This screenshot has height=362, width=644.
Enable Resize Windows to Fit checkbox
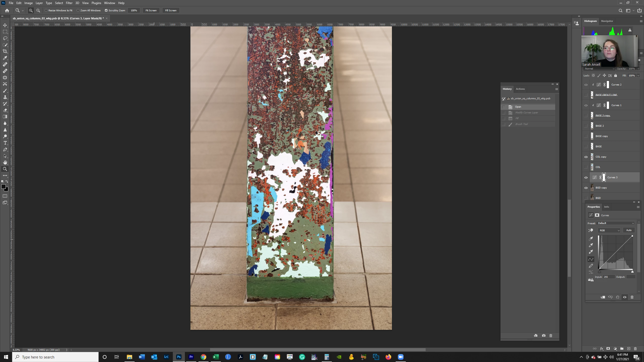click(46, 11)
